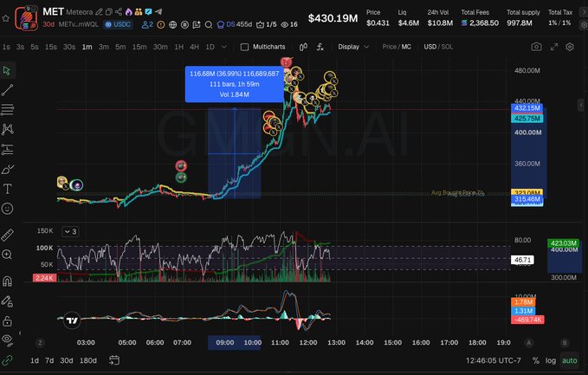The width and height of the screenshot is (588, 375).
Task: Click the purple flame icon
Action: 129,12
